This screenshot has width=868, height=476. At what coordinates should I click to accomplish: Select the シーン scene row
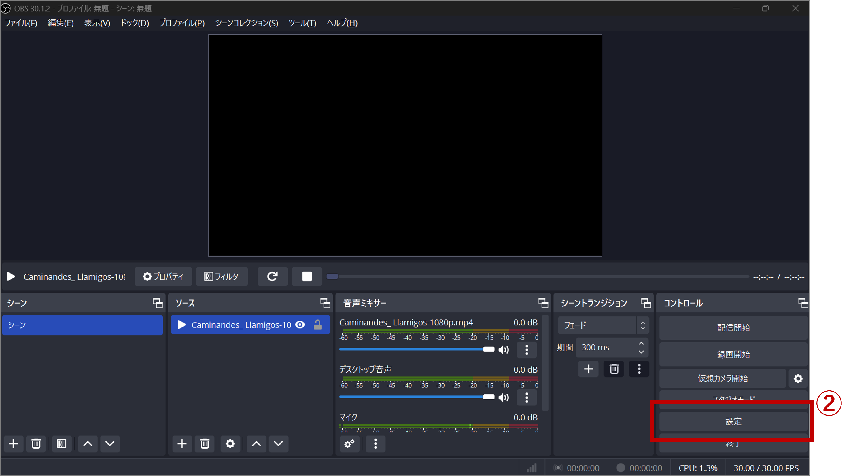83,325
